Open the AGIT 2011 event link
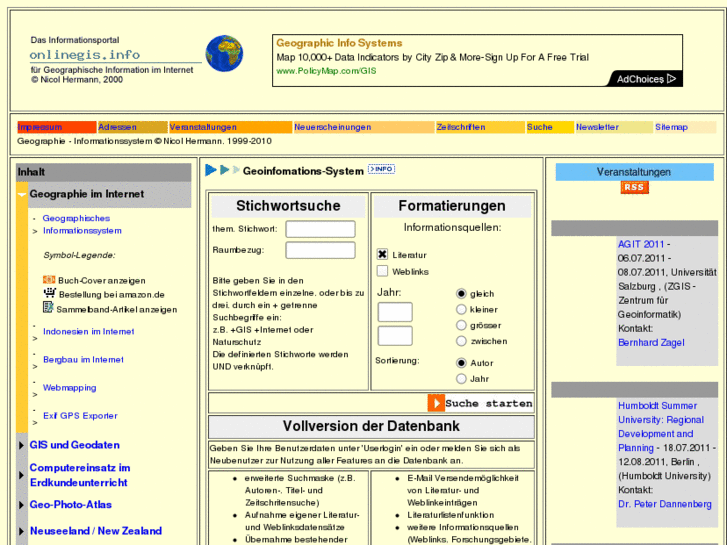The height and width of the screenshot is (545, 727). (641, 244)
